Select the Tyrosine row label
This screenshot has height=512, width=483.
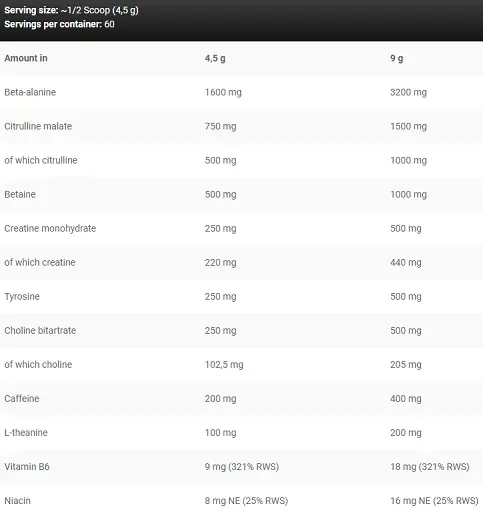point(22,297)
